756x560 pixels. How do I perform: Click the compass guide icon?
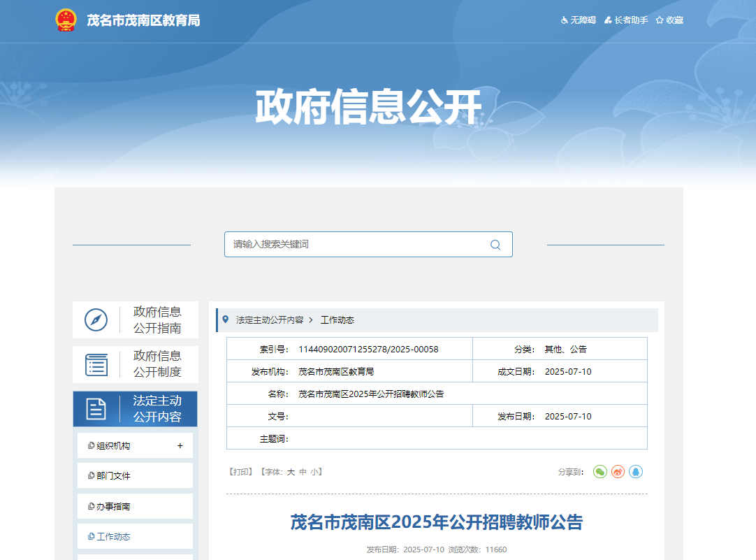click(96, 320)
